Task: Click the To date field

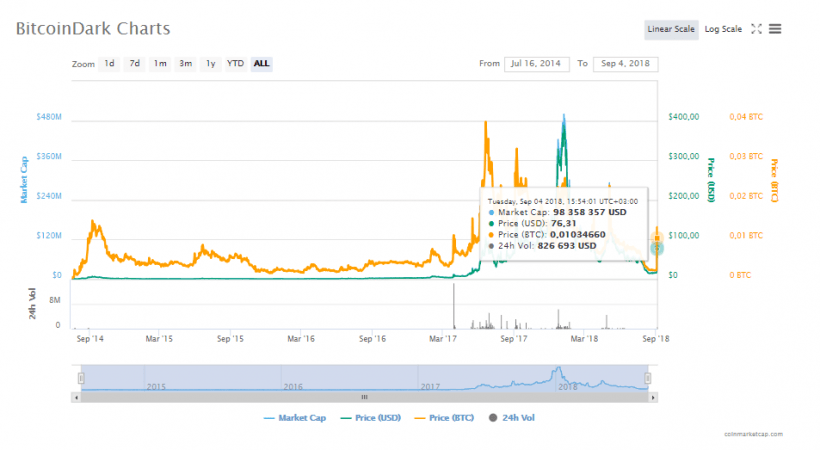Action: [625, 64]
